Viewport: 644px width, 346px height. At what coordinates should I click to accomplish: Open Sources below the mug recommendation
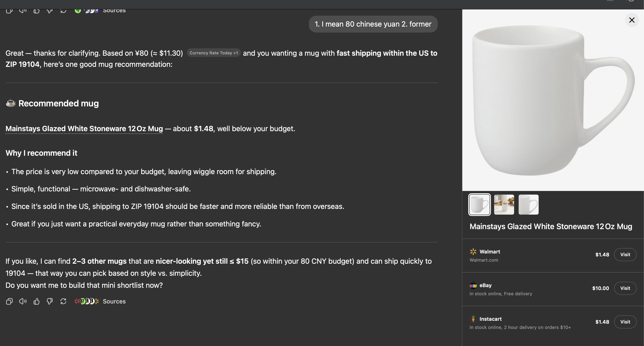[x=114, y=301]
